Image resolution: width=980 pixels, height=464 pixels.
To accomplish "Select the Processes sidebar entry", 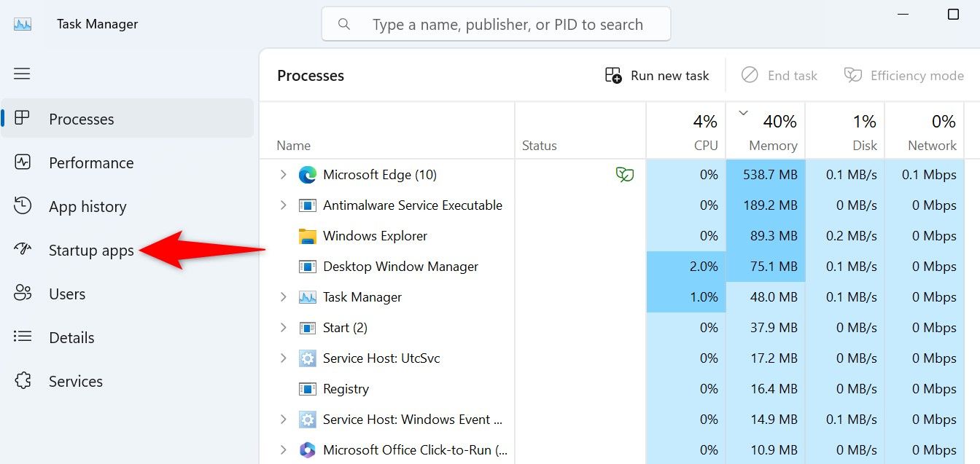I will tap(81, 119).
